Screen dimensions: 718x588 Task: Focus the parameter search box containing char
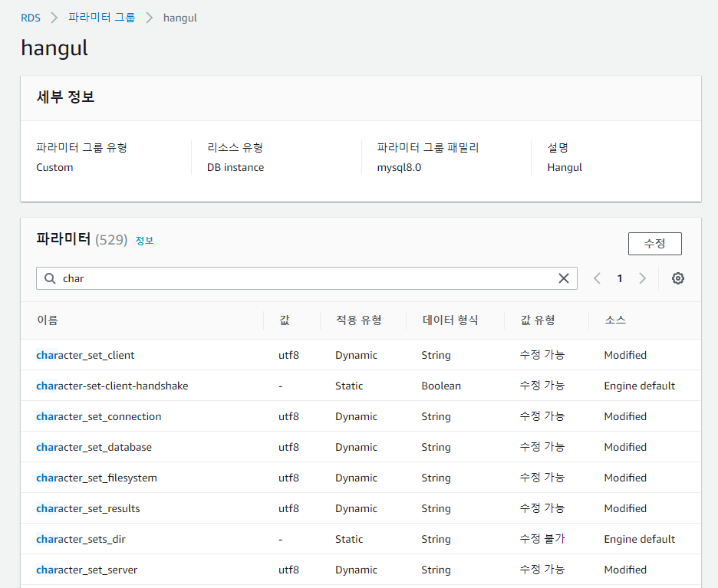click(307, 278)
